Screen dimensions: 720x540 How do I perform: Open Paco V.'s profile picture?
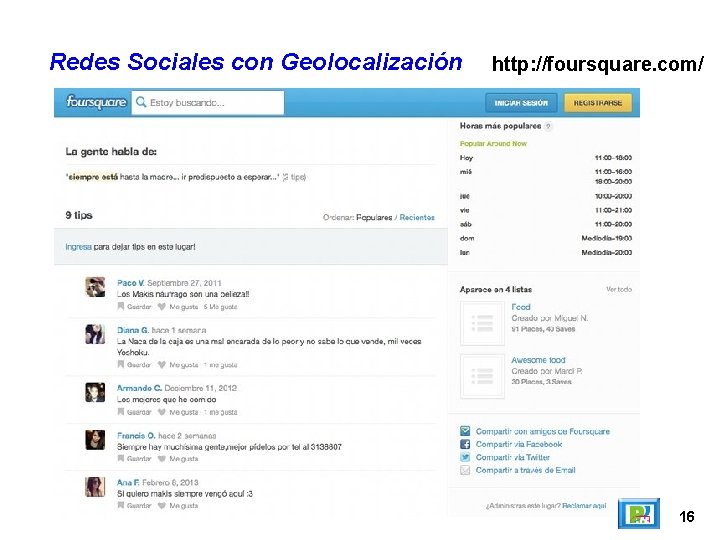coord(95,287)
